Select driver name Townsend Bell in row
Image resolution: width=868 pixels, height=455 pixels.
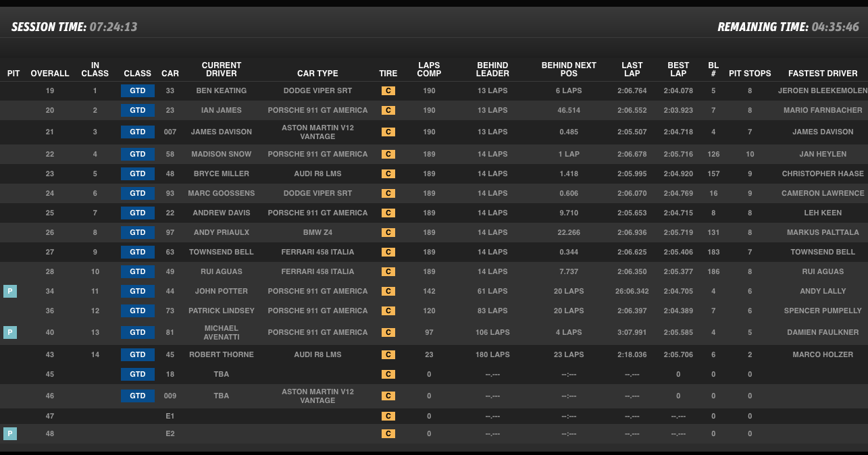pyautogui.click(x=222, y=252)
